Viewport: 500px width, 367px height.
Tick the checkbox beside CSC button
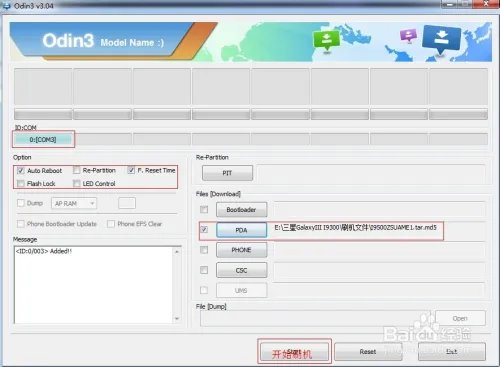pos(204,270)
